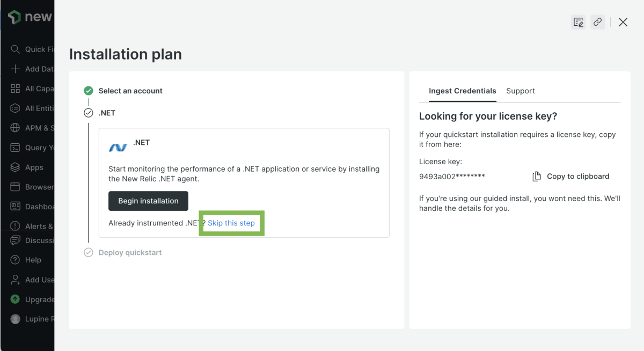The height and width of the screenshot is (351, 644).
Task: Copy license key to clipboard
Action: point(571,177)
